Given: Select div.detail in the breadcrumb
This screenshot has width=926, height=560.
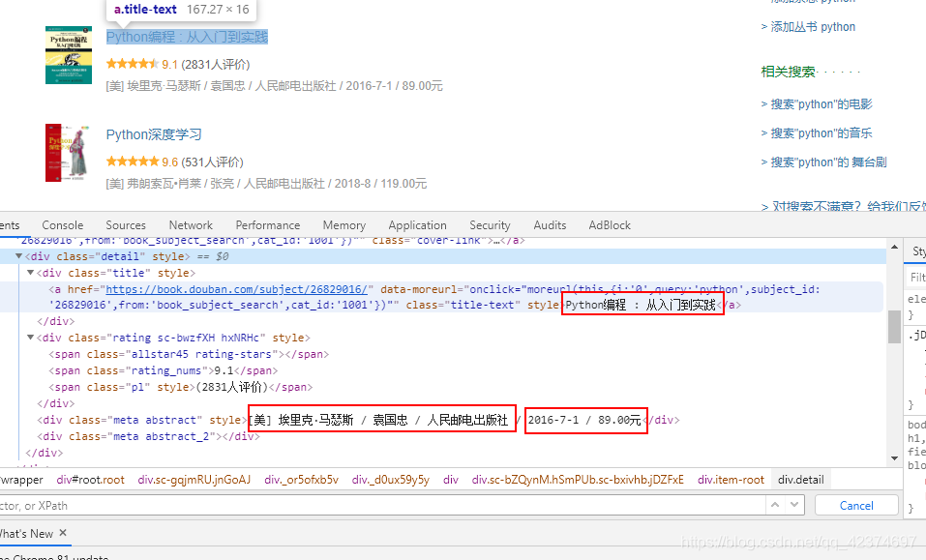Looking at the screenshot, I should [801, 480].
